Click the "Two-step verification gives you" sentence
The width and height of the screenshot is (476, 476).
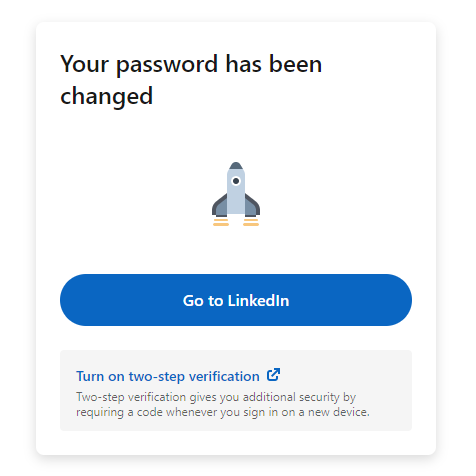[x=158, y=397]
